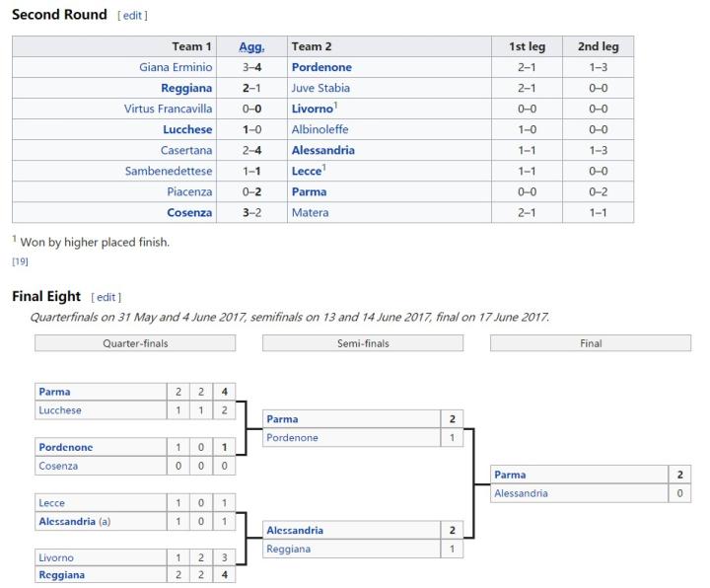Open Matera team page
710x588 pixels.
pos(310,212)
